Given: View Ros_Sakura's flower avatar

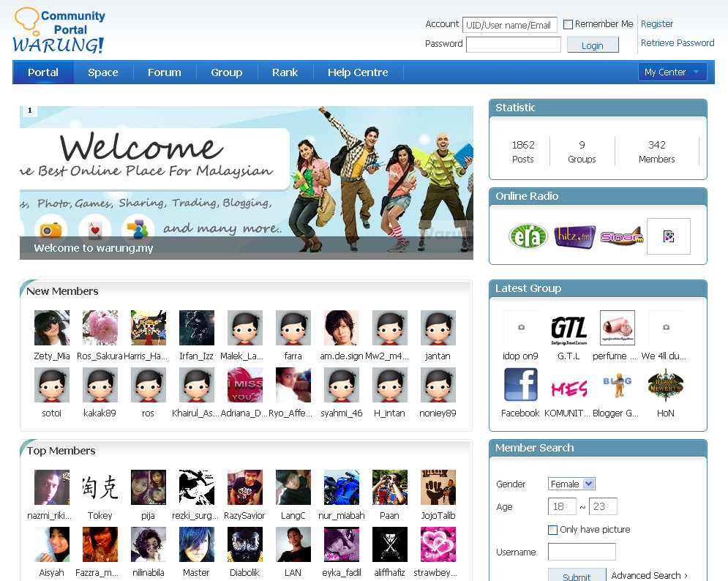Looking at the screenshot, I should [x=100, y=328].
